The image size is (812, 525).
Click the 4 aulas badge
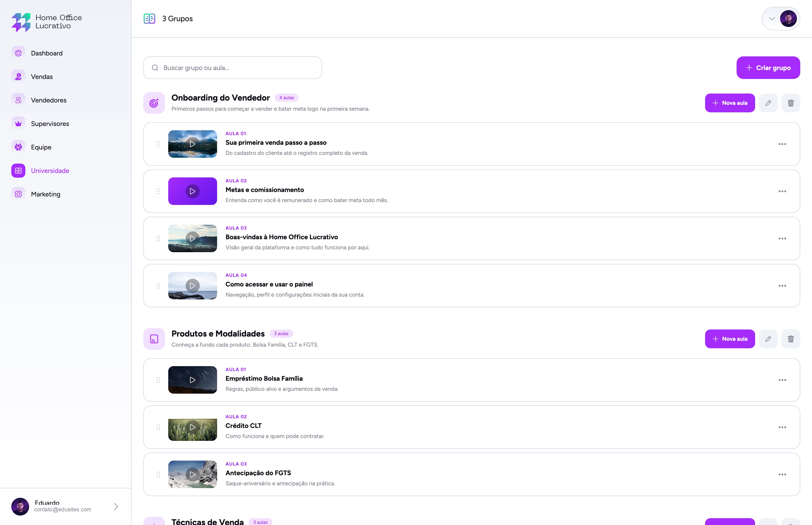287,98
